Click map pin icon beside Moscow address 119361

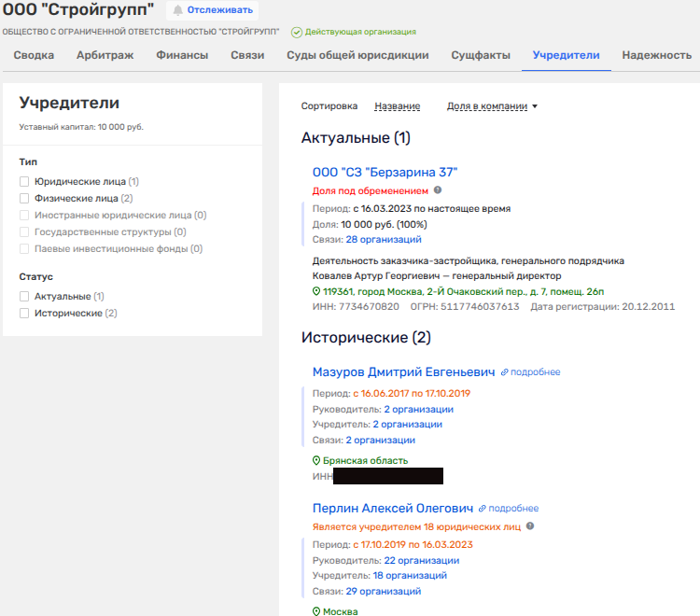click(x=316, y=291)
